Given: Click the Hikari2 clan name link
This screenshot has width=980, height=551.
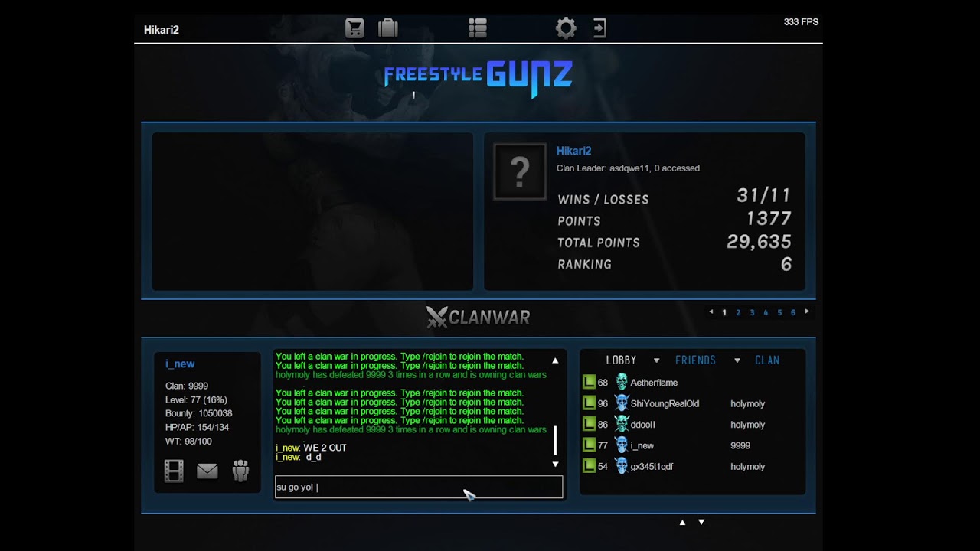Looking at the screenshot, I should pos(573,151).
